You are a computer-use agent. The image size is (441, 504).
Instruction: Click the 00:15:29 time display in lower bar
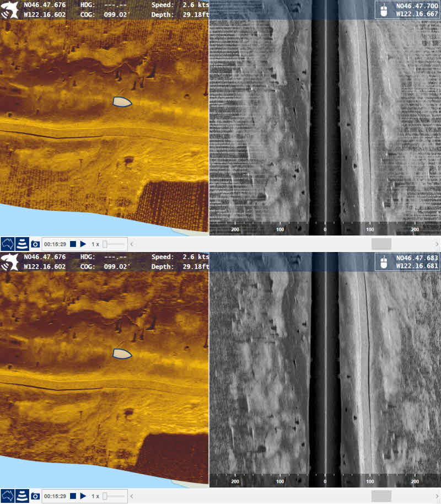tap(55, 496)
